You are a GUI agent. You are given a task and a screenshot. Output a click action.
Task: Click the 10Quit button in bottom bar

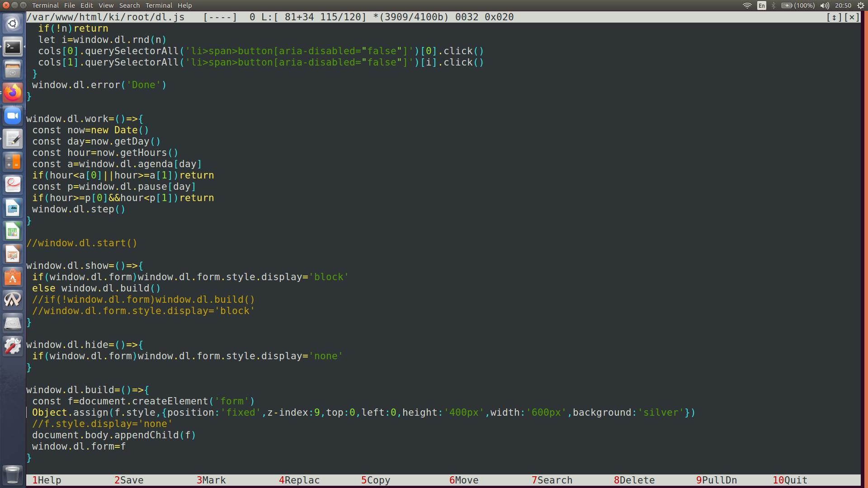[790, 480]
